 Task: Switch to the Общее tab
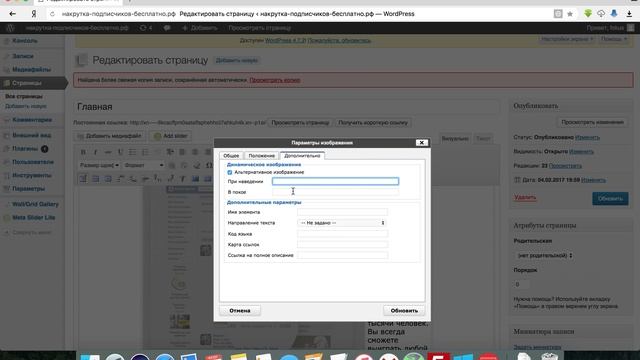point(231,156)
